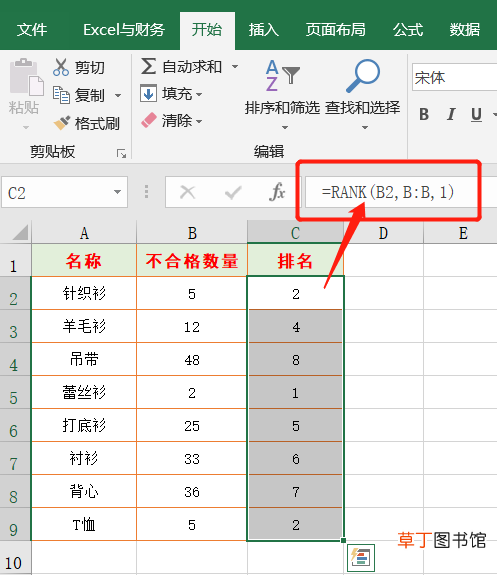Open the Fill dropdown arrow
Screen dimensions: 497x575
click(x=199, y=94)
